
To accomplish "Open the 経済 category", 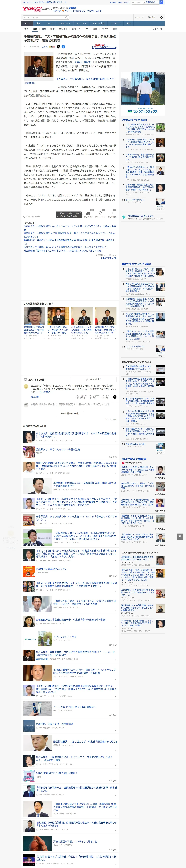I will pyautogui.click(x=52, y=29).
